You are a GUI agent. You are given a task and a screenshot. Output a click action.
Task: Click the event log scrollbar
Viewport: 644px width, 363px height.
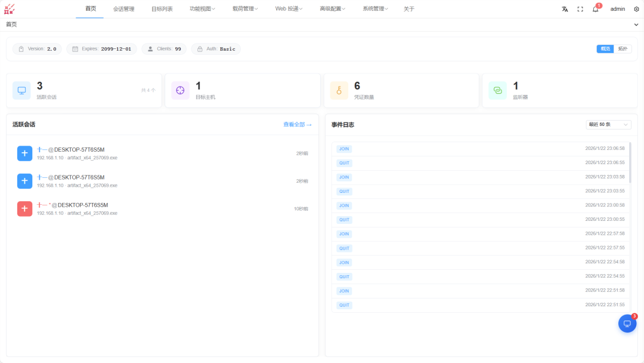(630, 163)
